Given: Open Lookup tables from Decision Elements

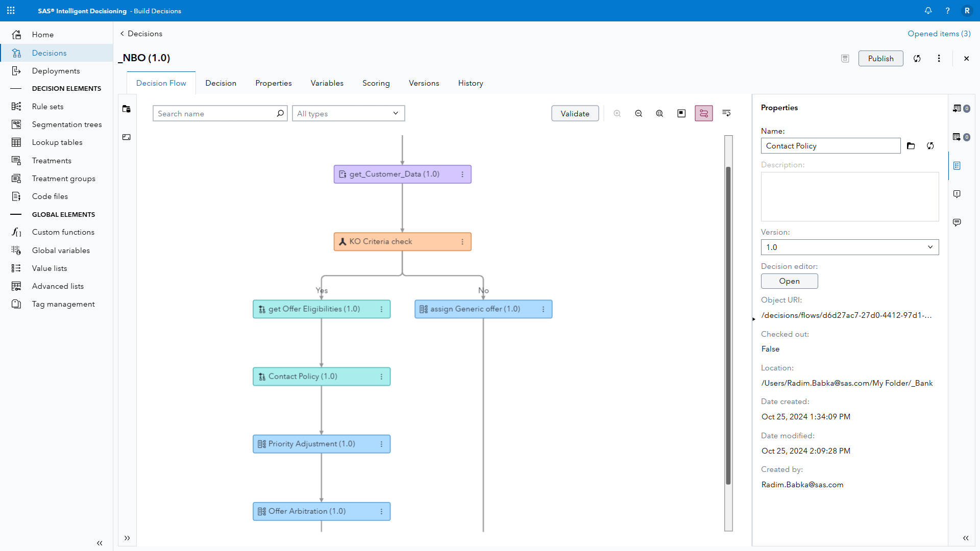Looking at the screenshot, I should (x=57, y=142).
